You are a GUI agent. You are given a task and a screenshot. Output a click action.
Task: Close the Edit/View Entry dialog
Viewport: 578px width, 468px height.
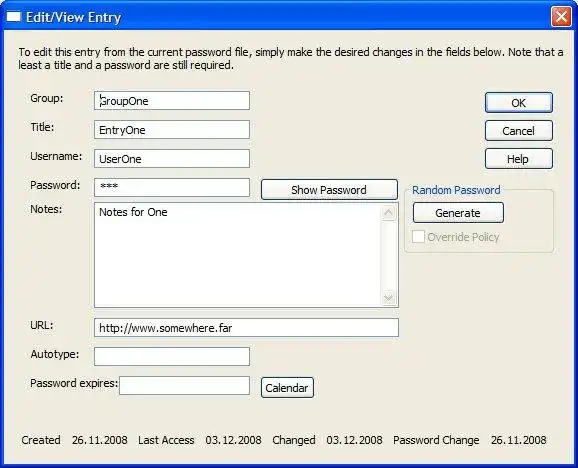tap(561, 17)
